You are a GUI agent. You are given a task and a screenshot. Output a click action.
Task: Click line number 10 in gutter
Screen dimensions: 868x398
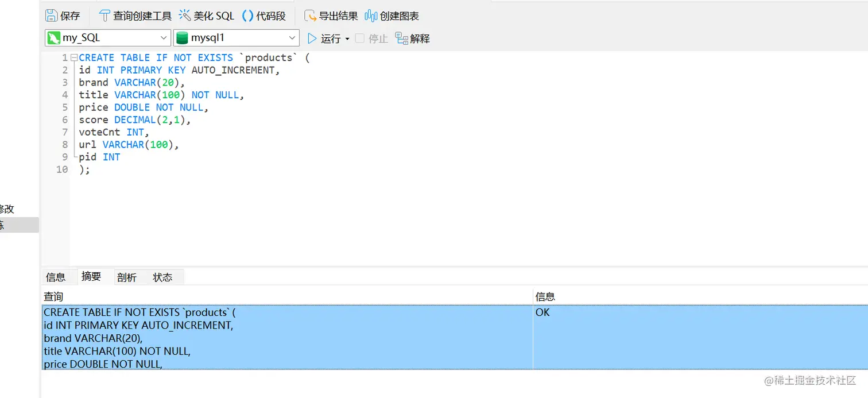(x=62, y=169)
